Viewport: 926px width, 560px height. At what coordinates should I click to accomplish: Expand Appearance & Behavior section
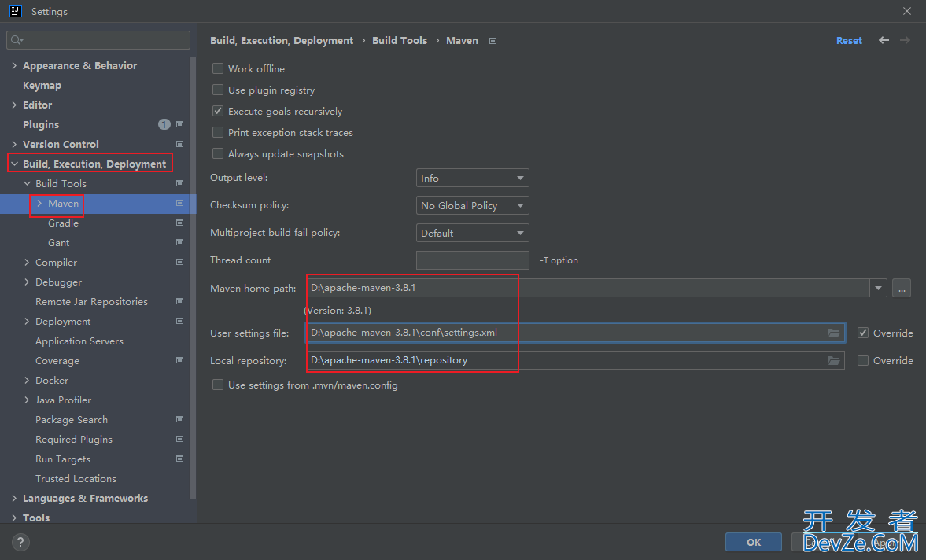[14, 65]
